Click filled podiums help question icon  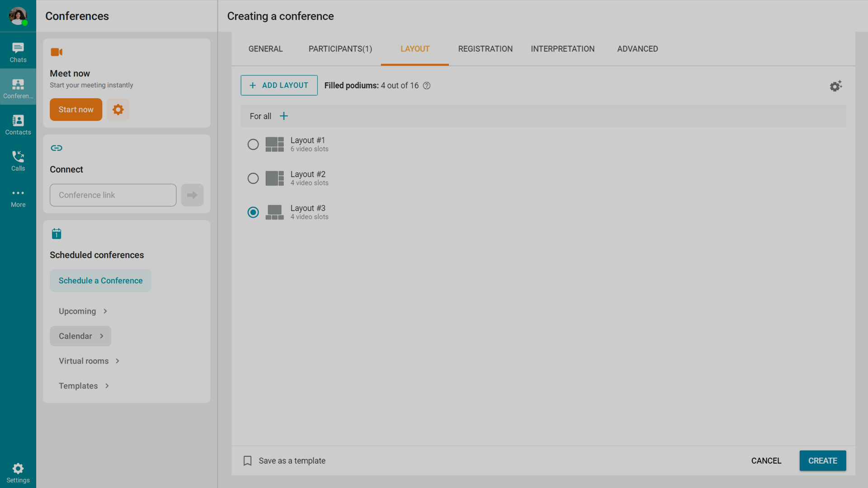(x=427, y=86)
